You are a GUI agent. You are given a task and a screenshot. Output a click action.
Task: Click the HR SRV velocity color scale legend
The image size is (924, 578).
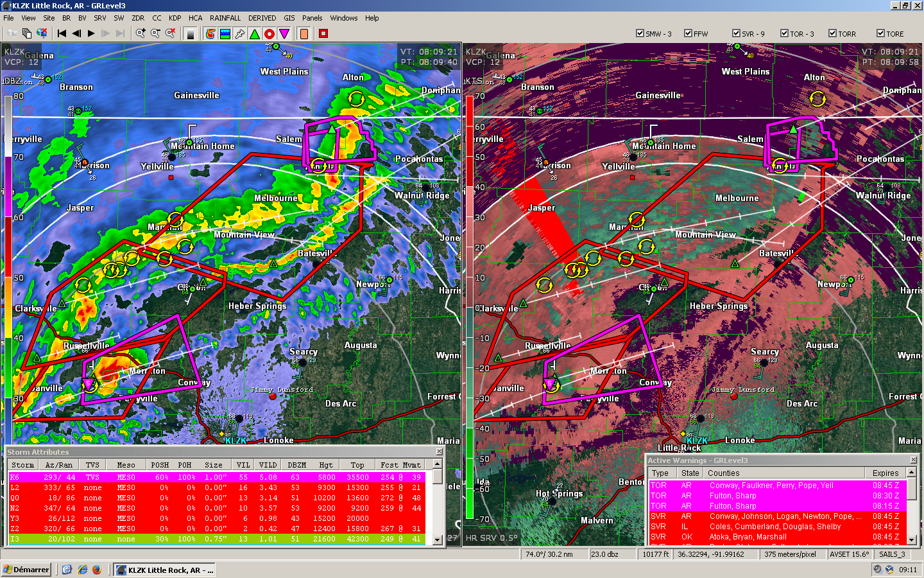click(470, 307)
